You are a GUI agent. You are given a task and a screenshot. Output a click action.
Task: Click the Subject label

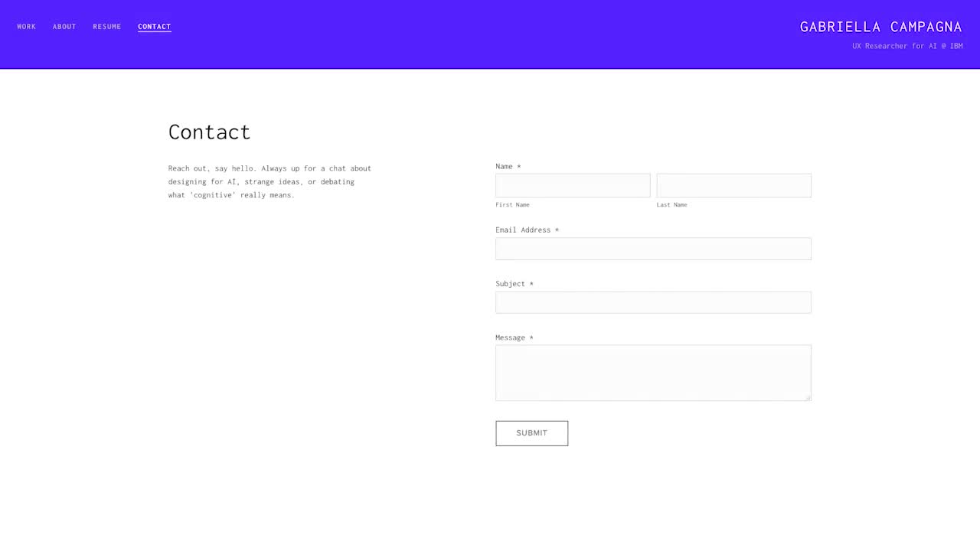tap(514, 284)
